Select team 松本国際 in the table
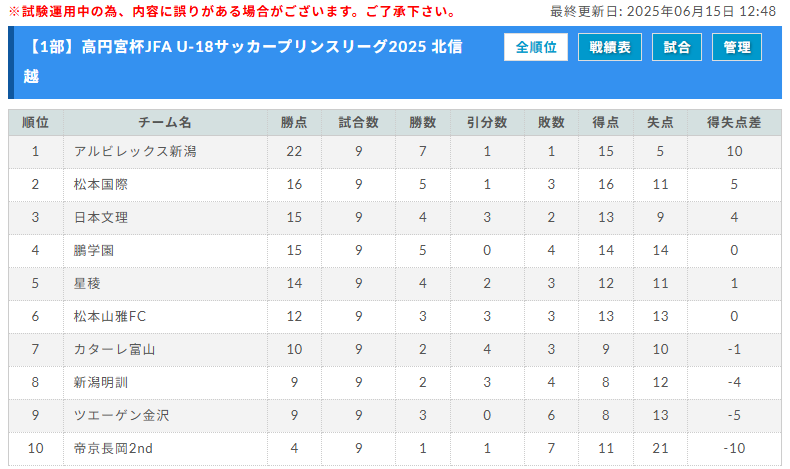790x469 pixels. coord(101,184)
